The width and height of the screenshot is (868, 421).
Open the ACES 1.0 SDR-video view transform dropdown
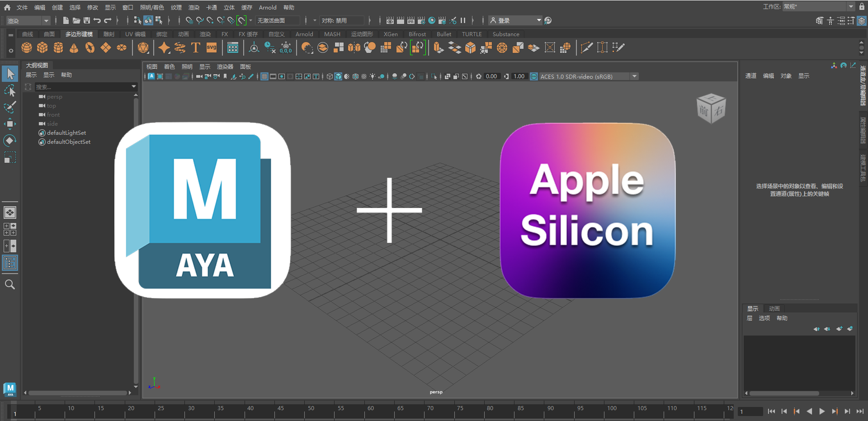coord(588,76)
